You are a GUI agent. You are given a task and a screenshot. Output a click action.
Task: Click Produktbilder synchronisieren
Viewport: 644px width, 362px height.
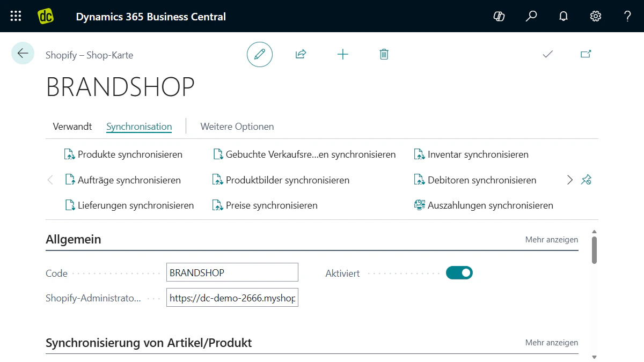point(281,180)
